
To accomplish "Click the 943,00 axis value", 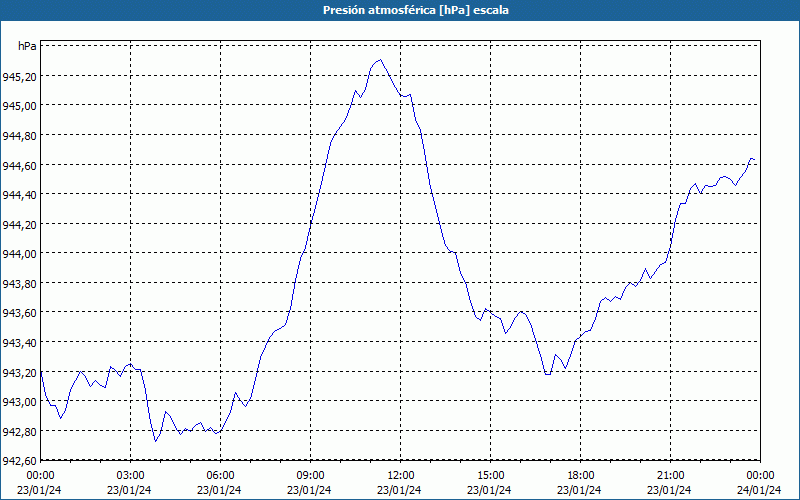I will tap(19, 402).
